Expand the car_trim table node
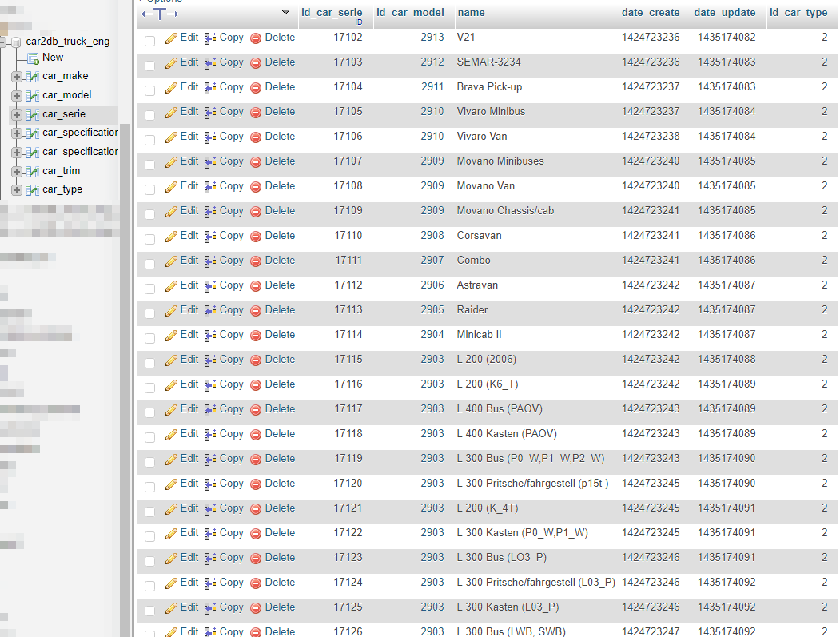This screenshot has width=840, height=637. point(17,172)
